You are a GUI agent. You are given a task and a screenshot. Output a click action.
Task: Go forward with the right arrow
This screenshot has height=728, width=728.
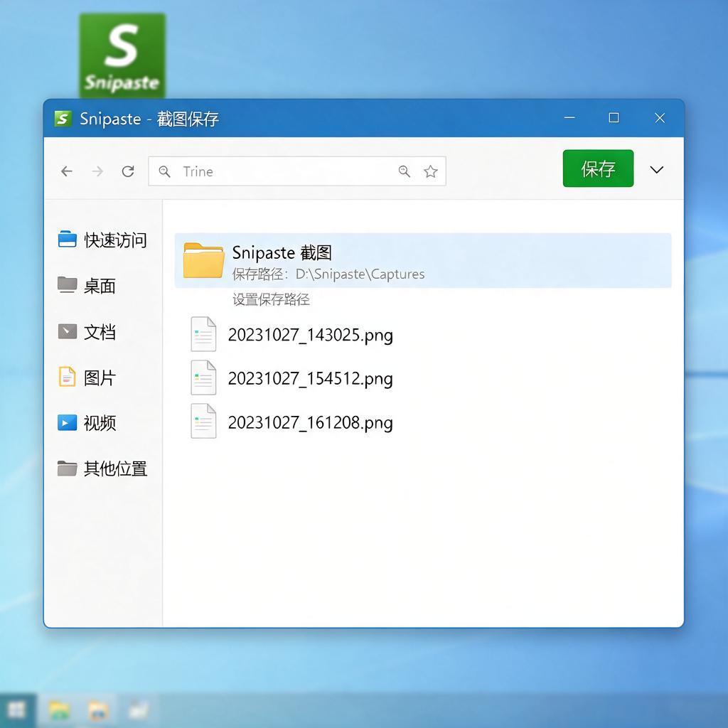[x=97, y=171]
